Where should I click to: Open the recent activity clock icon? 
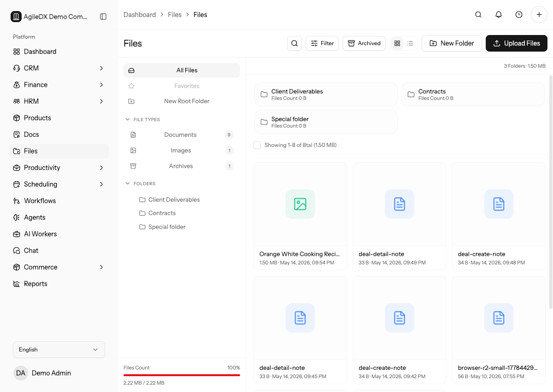519,15
